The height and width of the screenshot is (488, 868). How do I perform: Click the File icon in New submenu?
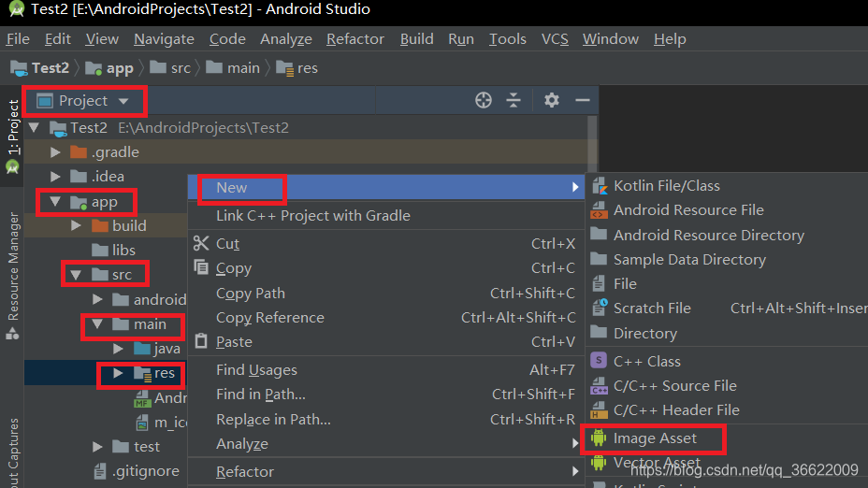(x=599, y=283)
